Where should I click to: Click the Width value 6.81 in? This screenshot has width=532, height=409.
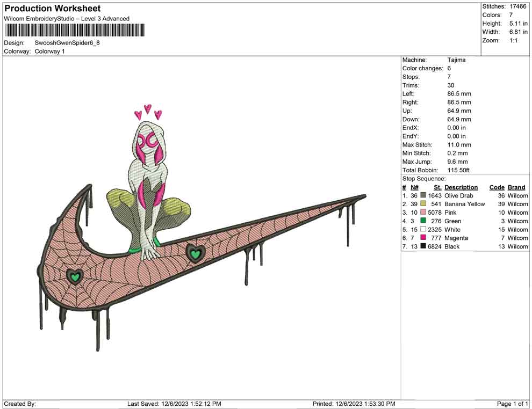pyautogui.click(x=518, y=32)
